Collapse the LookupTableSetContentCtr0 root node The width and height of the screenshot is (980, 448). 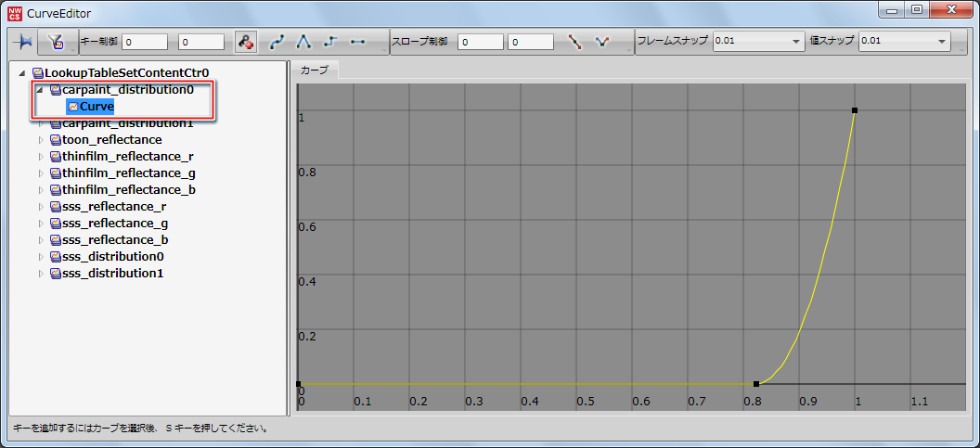(21, 72)
